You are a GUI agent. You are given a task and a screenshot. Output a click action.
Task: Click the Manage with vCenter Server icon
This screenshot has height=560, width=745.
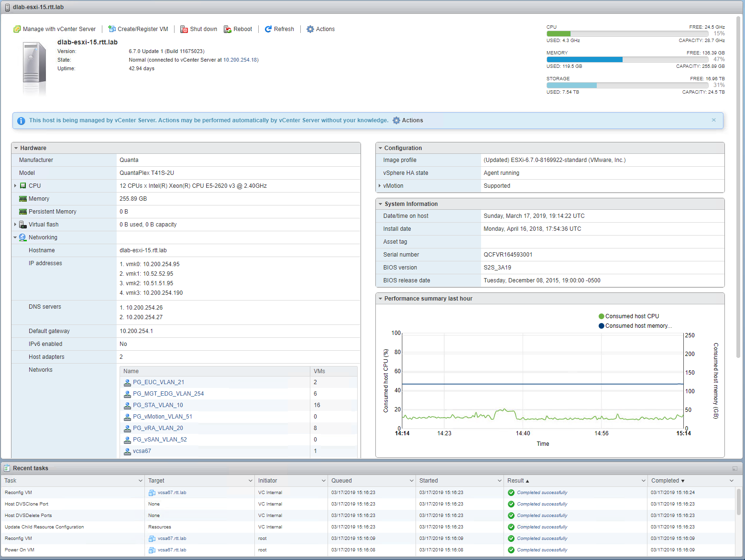click(17, 29)
